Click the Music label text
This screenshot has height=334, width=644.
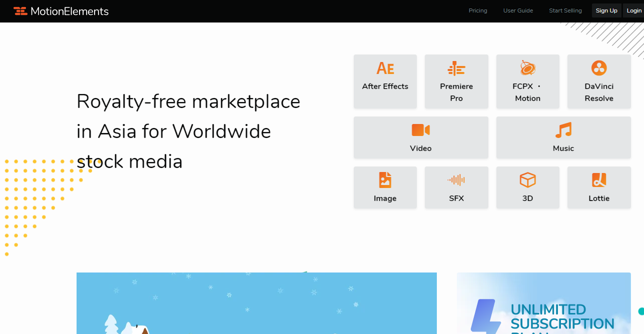tap(563, 148)
